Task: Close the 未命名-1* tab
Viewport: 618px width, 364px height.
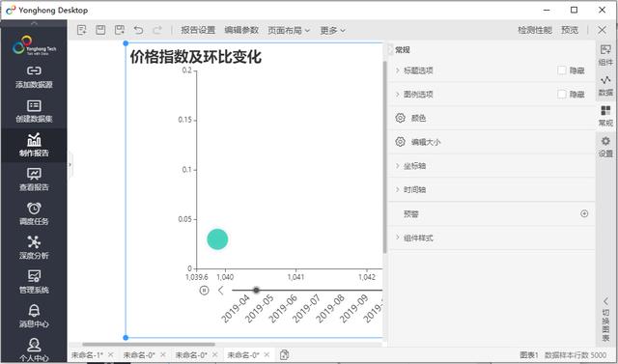Action: [111, 355]
